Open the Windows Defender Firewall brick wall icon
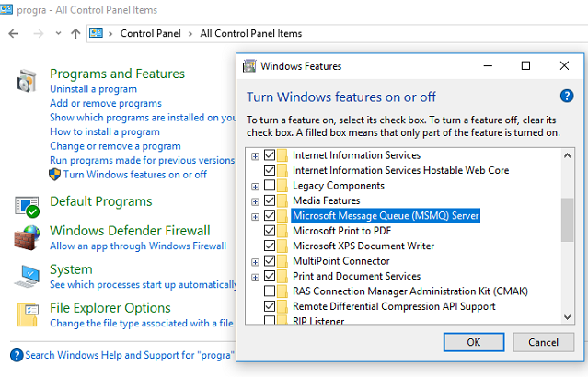Viewport: 588px width, 377px height. [x=27, y=237]
